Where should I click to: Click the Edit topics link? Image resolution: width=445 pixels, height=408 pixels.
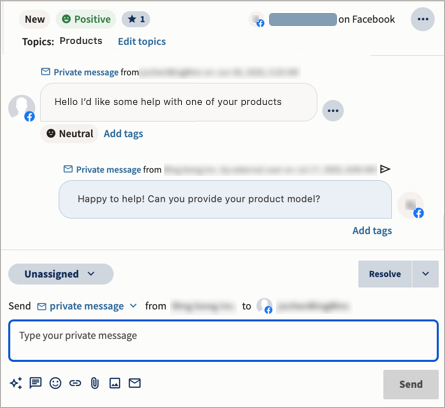pos(142,41)
